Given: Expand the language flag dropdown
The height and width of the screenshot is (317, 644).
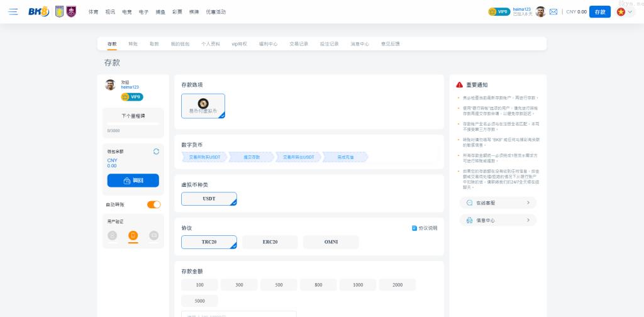Looking at the screenshot, I should tap(625, 11).
